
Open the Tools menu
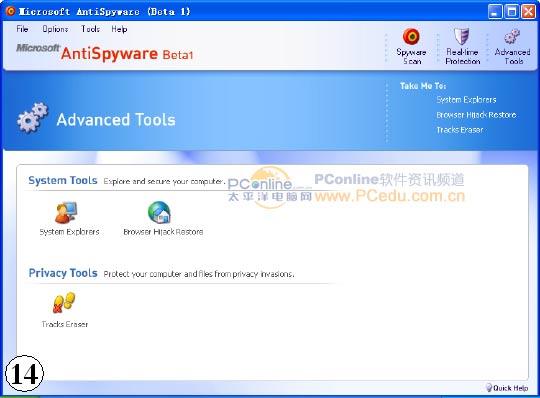[90, 29]
